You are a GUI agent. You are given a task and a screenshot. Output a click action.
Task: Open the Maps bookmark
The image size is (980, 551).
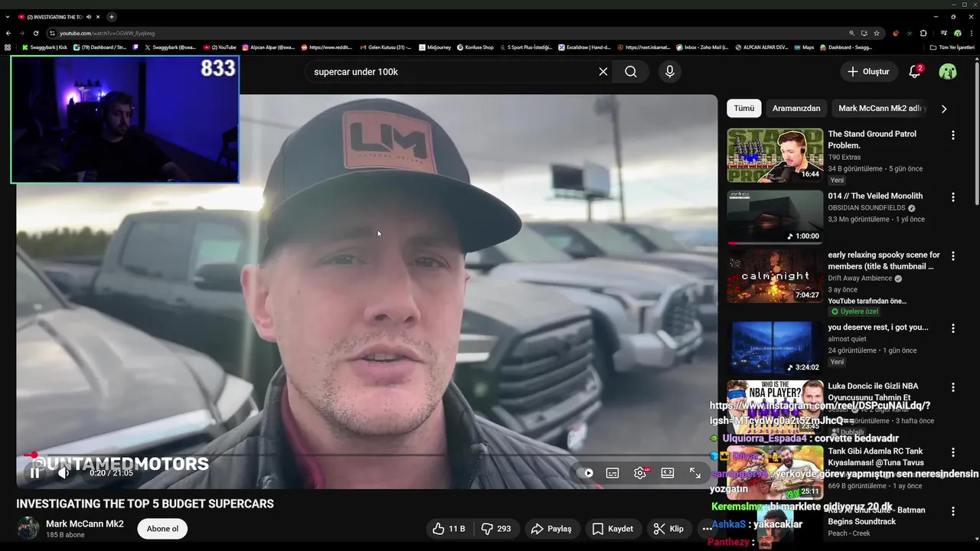pyautogui.click(x=804, y=47)
